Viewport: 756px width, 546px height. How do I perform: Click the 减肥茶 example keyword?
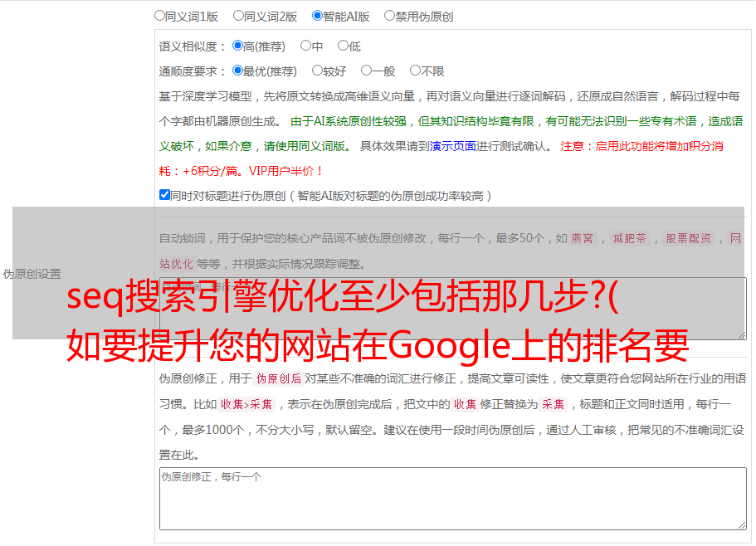coord(629,238)
